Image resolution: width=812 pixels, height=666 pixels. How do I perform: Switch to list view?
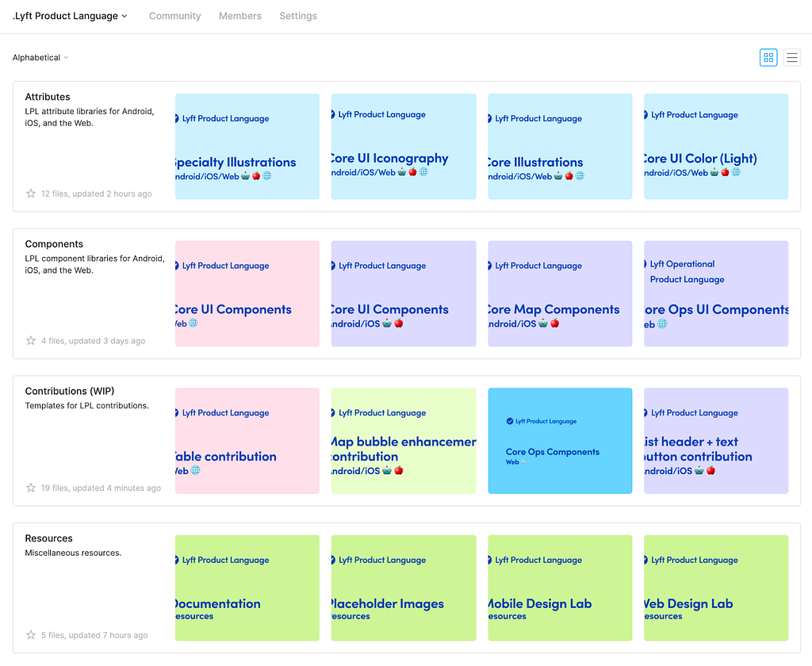coord(792,58)
